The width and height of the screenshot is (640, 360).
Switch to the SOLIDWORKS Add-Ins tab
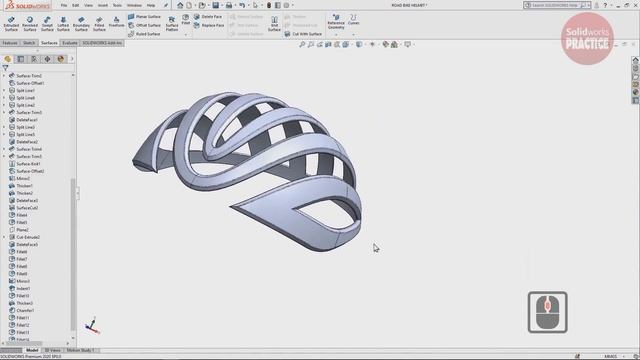[x=102, y=43]
